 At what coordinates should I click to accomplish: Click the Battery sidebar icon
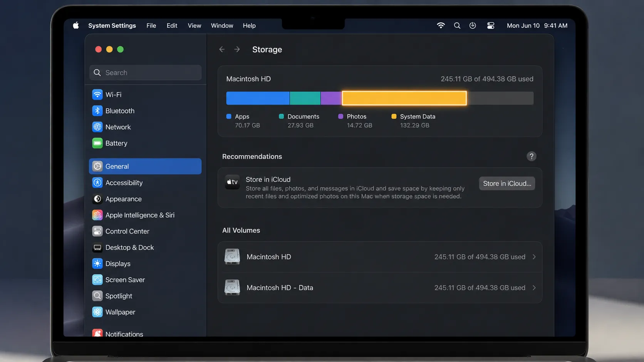[x=97, y=143]
